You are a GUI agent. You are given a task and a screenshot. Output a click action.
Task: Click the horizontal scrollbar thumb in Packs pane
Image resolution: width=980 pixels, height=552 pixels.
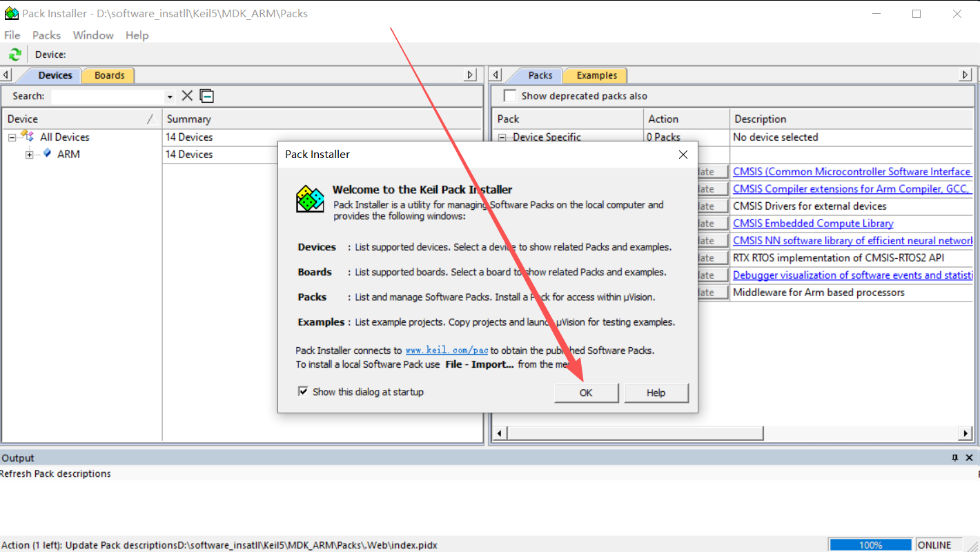[x=636, y=433]
